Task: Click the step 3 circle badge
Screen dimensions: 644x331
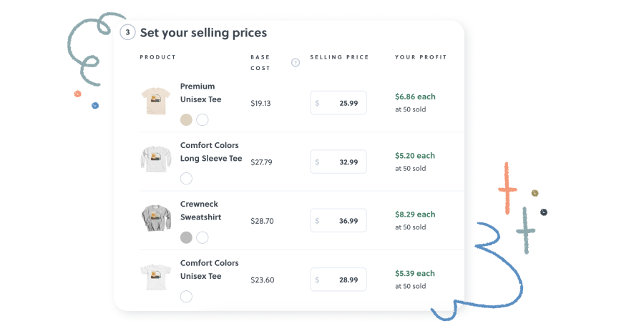Action: [x=127, y=32]
